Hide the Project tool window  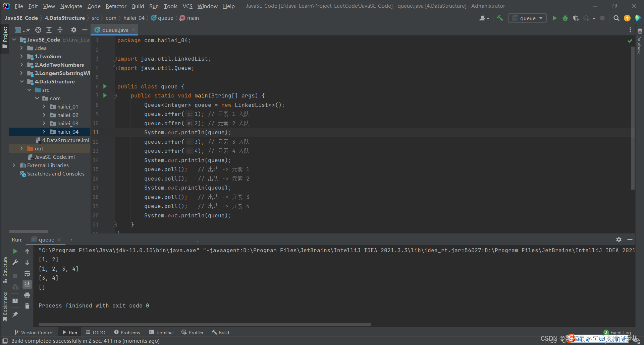85,30
